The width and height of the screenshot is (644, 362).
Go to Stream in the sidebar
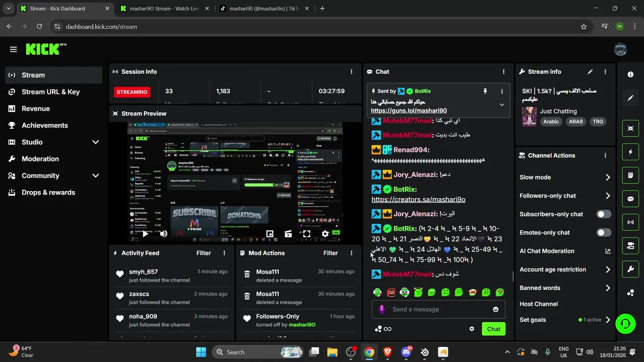(54, 75)
